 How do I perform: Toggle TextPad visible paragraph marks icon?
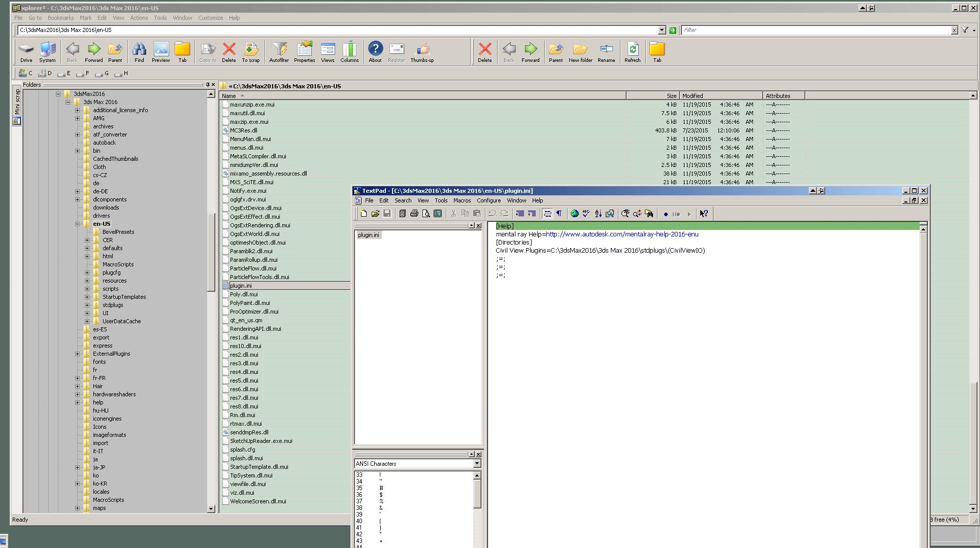pos(559,214)
